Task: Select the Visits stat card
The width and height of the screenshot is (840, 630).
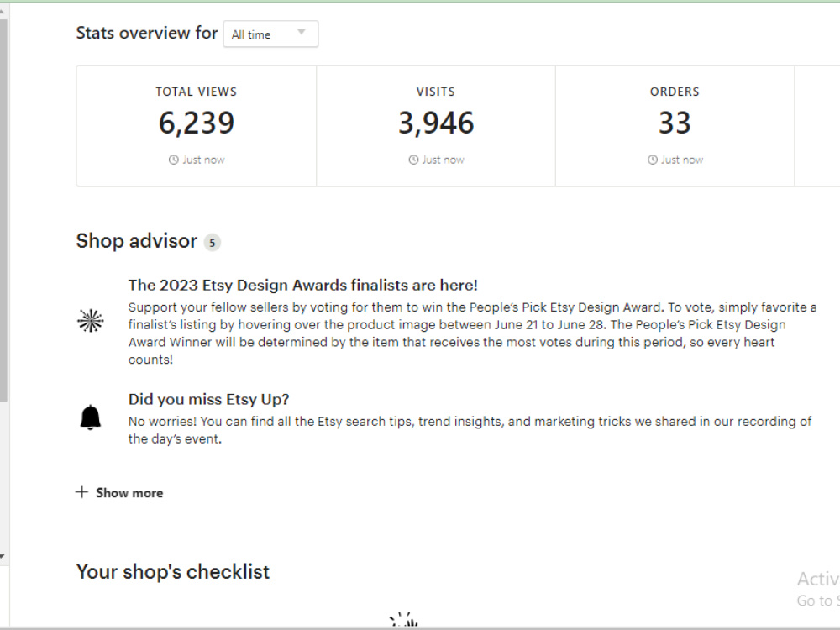Action: (x=435, y=126)
